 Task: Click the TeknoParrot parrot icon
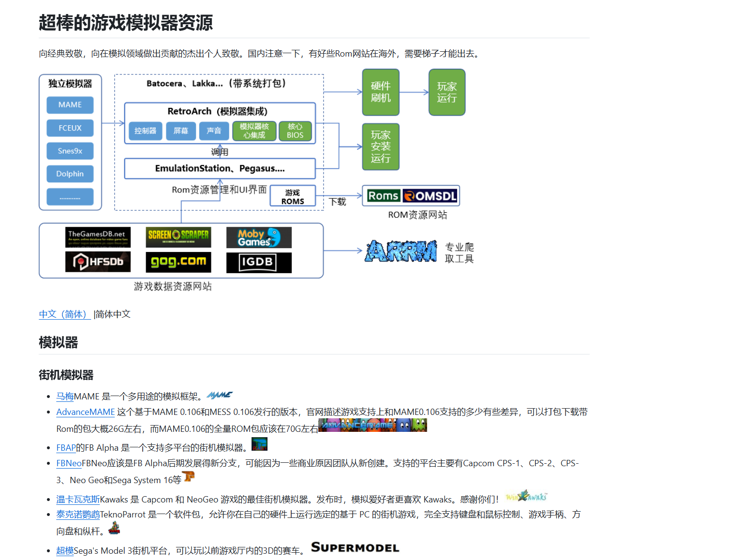pos(114,528)
